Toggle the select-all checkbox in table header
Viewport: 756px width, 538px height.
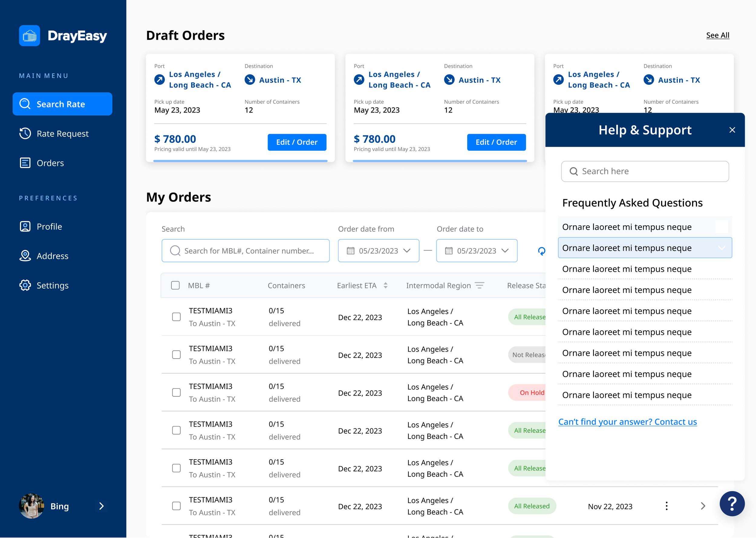click(x=175, y=285)
